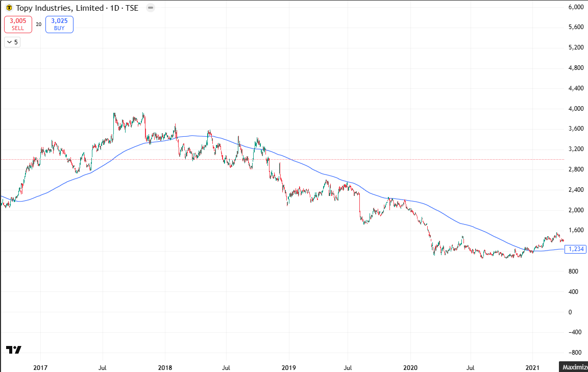Click the 3,200 price scale label
This screenshot has width=588, height=372.
tap(576, 149)
